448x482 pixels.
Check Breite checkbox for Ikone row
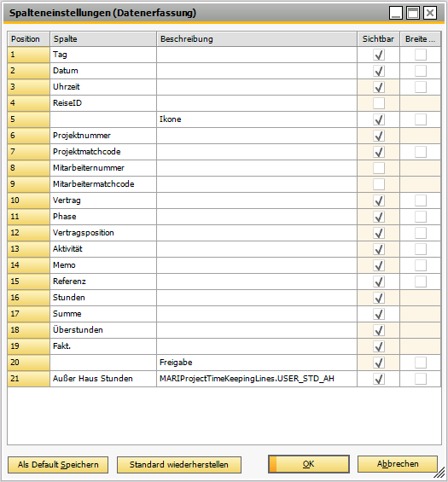tap(421, 119)
